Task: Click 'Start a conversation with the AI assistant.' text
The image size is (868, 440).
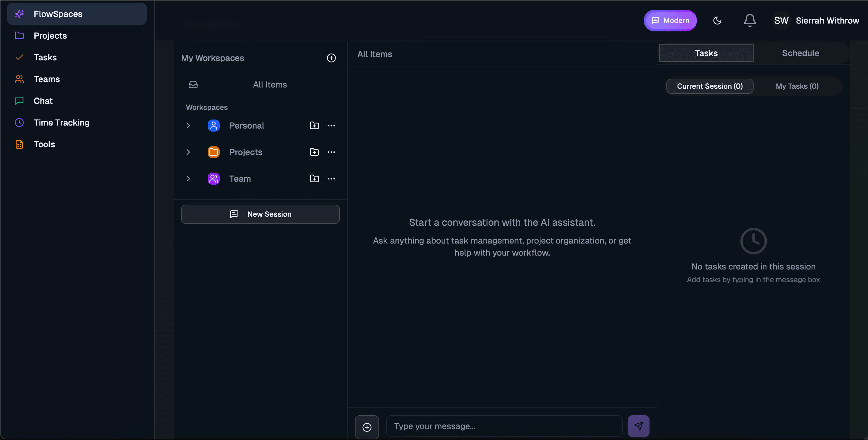Action: (x=502, y=222)
